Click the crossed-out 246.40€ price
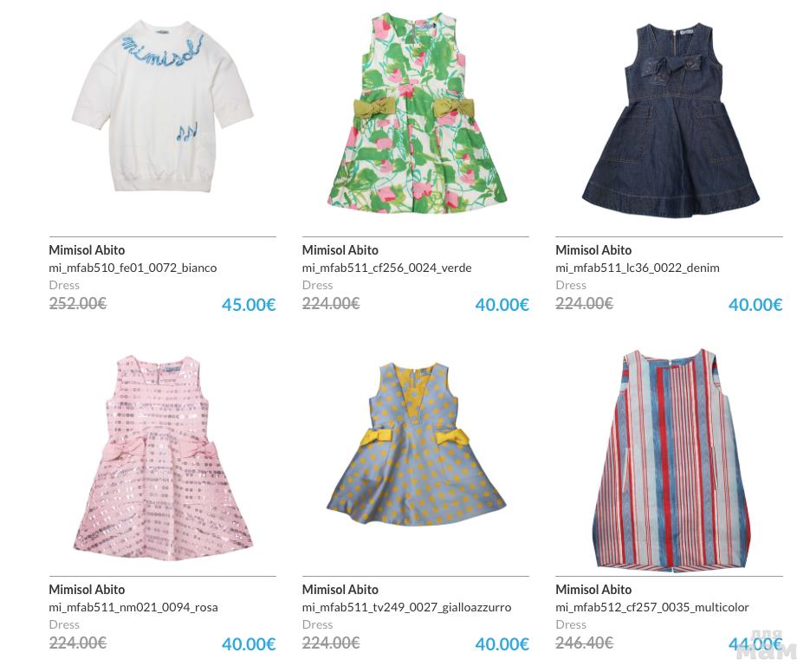The height and width of the screenshot is (672, 810). click(584, 643)
